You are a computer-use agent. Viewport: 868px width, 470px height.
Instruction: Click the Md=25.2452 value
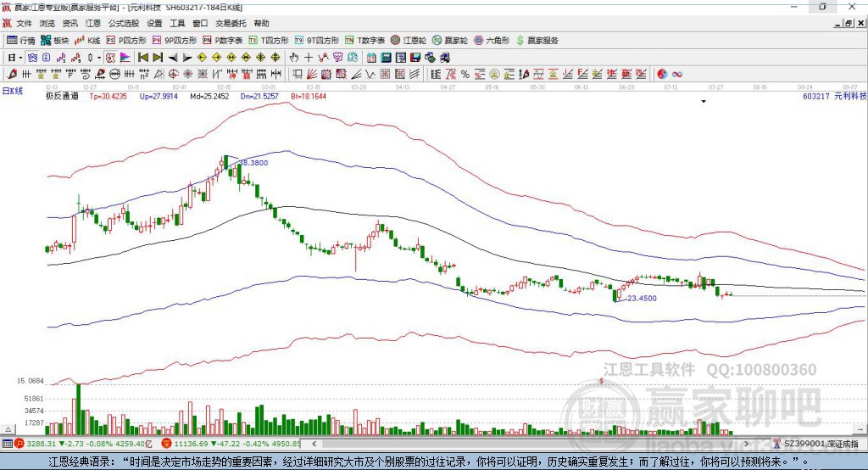(x=209, y=96)
